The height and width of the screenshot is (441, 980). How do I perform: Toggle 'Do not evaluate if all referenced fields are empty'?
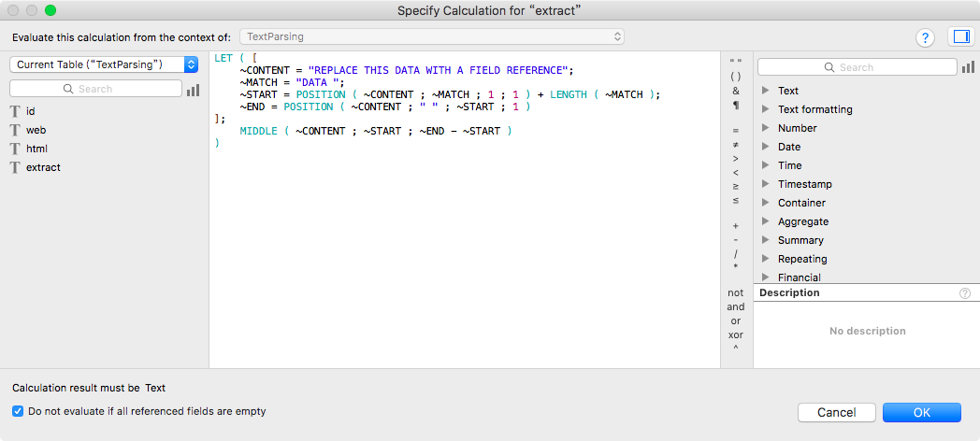[x=18, y=412]
